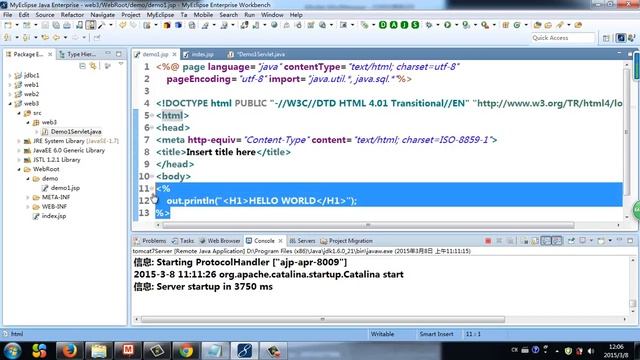Click the green J toolbar icon
Screen dimensions: 640x360
tap(404, 25)
